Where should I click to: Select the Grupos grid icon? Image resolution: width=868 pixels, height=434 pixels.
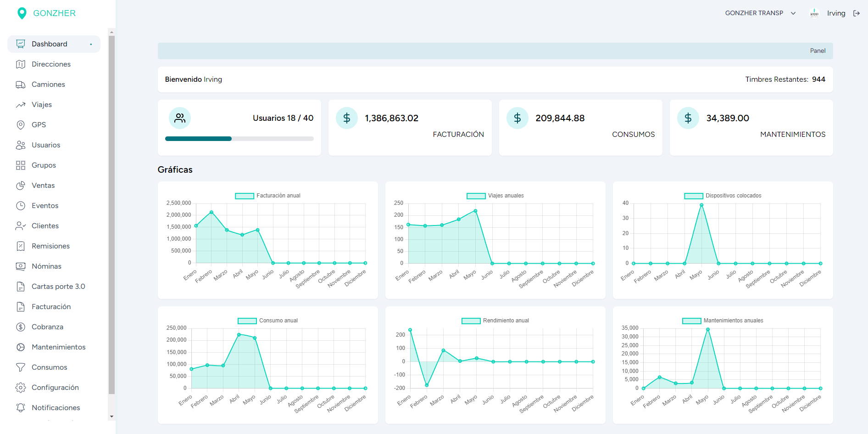click(x=21, y=165)
